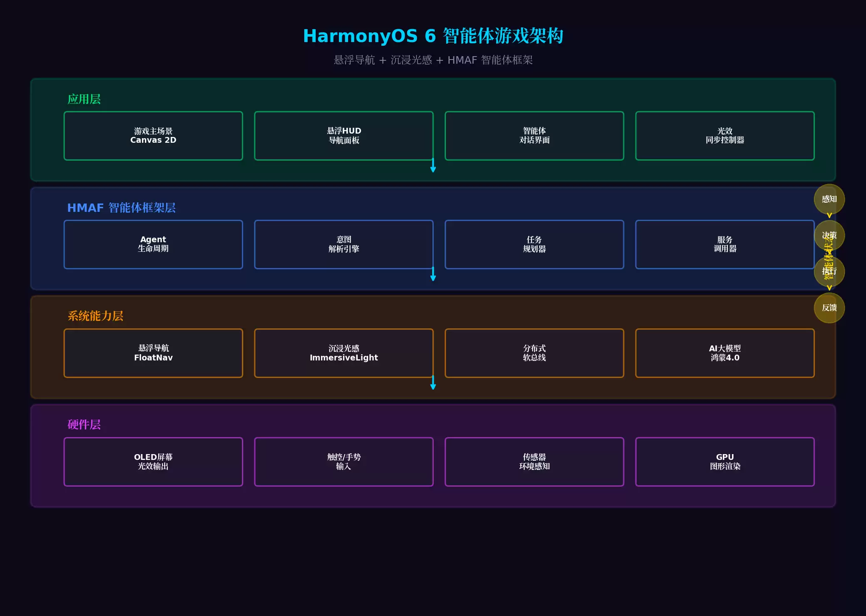
Task: Select the 智能体 对话界面 box
Action: tap(535, 136)
